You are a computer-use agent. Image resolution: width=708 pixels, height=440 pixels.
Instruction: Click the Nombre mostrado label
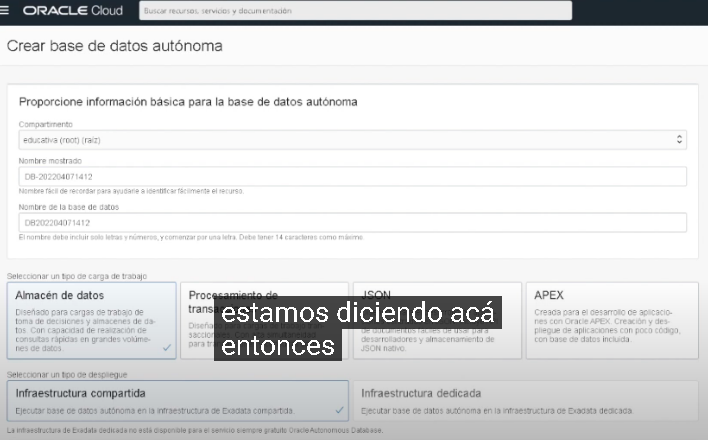click(50, 161)
